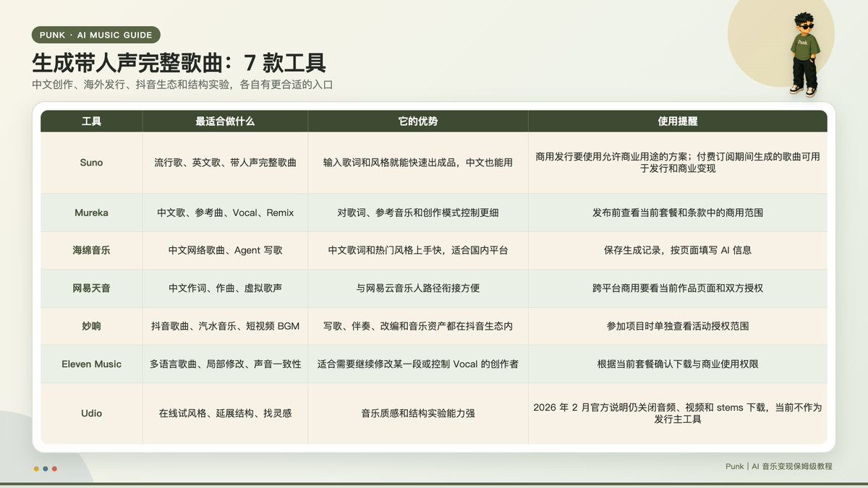This screenshot has width=868, height=488.
Task: Click the cell 参加项目时单独查看活动授权范围
Action: click(678, 326)
